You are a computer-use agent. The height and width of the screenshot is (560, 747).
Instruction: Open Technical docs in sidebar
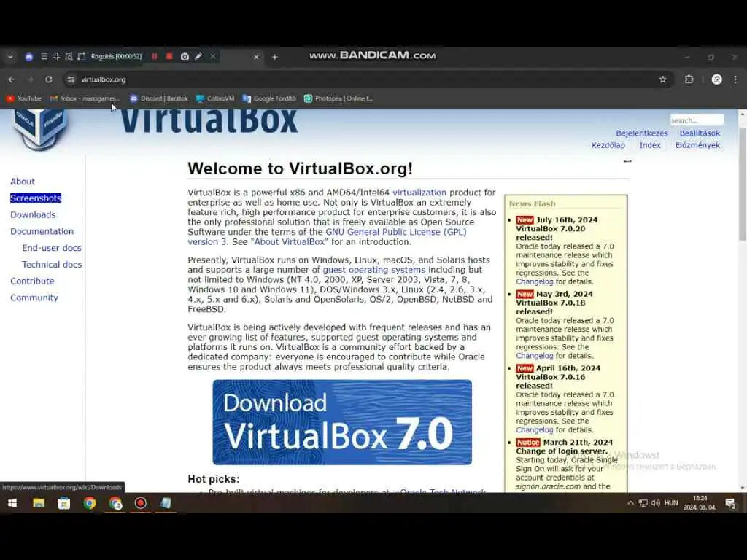tap(52, 265)
